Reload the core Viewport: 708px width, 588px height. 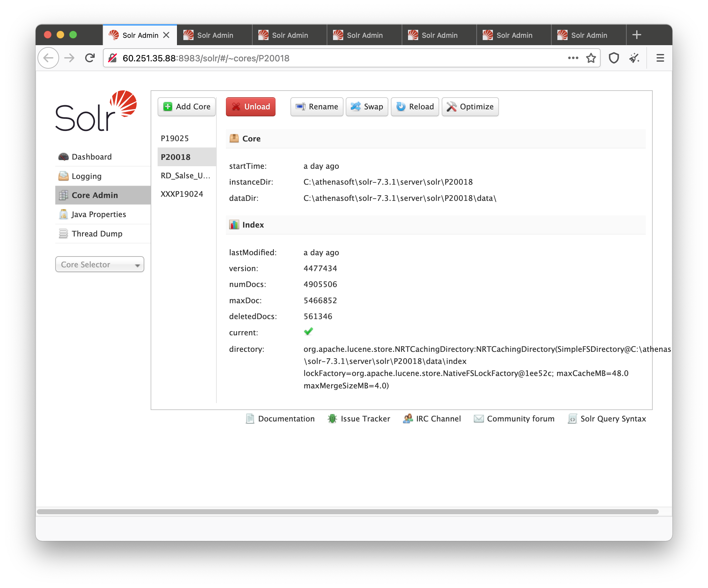(415, 106)
